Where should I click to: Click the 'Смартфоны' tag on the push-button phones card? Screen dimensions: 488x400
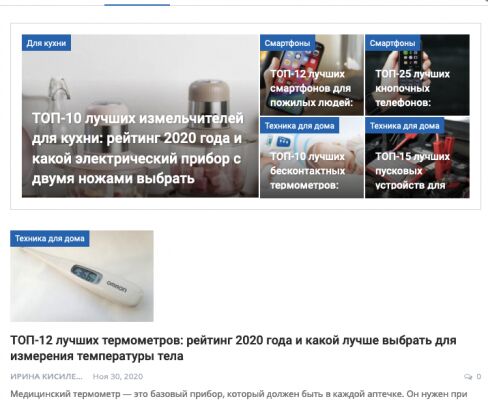(x=392, y=43)
